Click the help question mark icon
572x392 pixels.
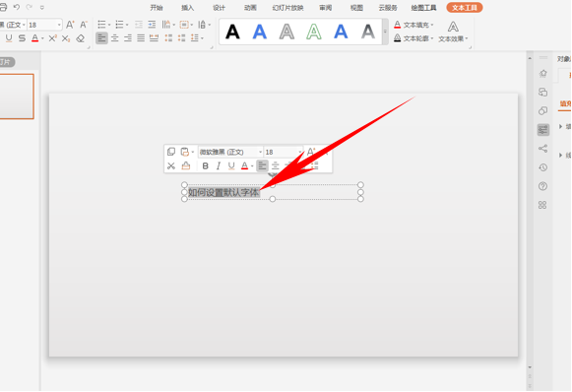point(542,186)
